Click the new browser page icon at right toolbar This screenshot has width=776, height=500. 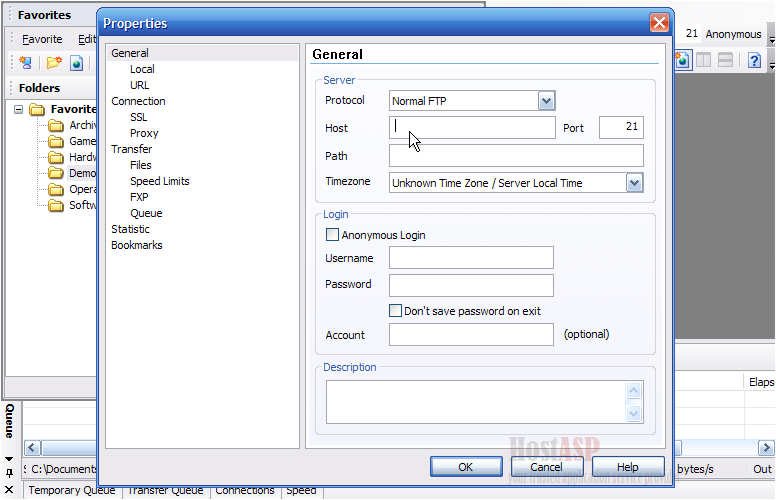tap(683, 60)
